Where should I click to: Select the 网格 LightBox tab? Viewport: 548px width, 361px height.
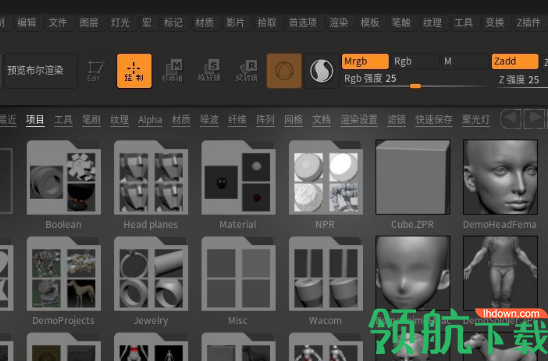click(x=293, y=120)
